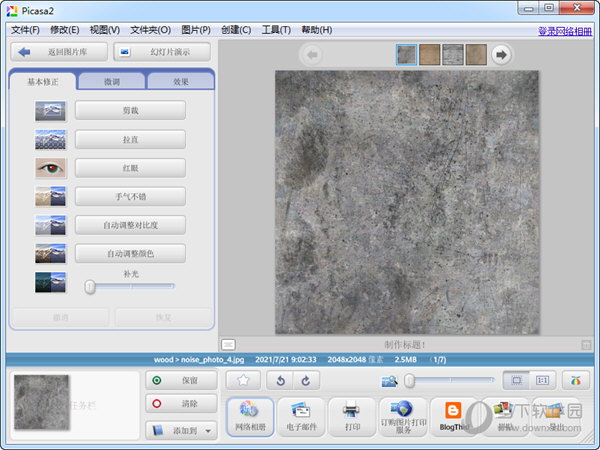
Task: Rotate the photo clockwise
Action: pyautogui.click(x=306, y=380)
